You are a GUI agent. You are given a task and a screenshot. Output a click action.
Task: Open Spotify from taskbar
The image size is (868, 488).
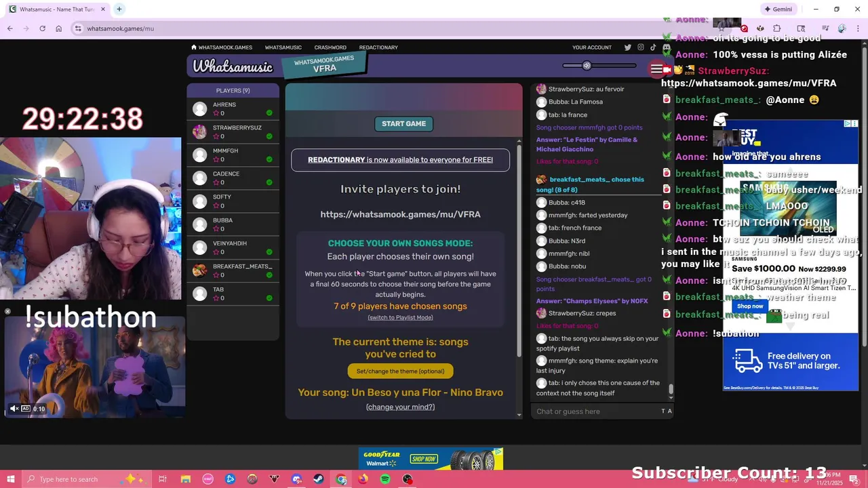pos(385,479)
